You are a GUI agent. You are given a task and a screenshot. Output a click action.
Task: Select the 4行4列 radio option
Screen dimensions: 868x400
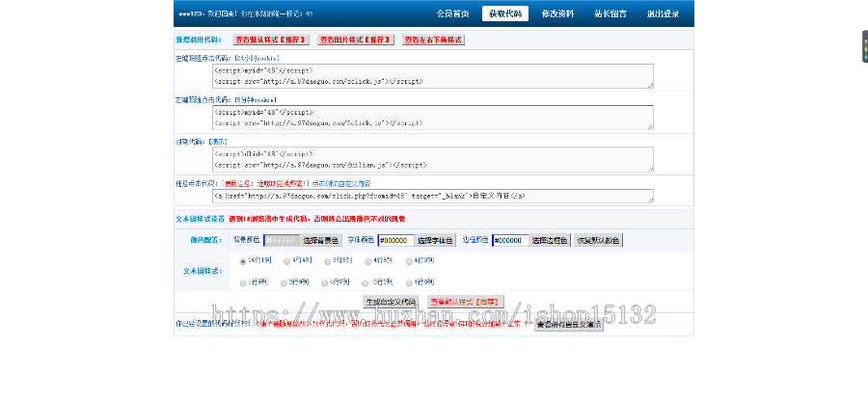point(286,261)
